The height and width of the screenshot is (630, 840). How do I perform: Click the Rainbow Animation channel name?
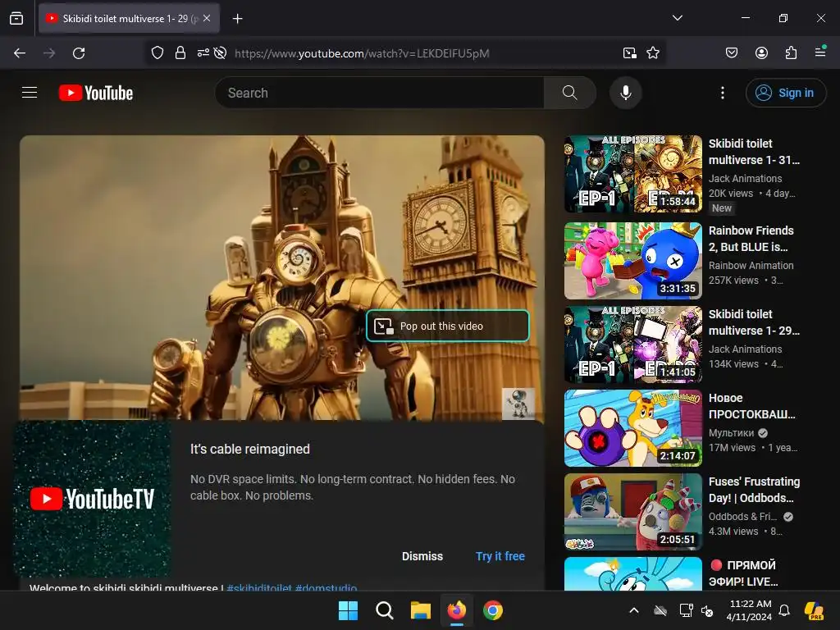[x=751, y=265]
